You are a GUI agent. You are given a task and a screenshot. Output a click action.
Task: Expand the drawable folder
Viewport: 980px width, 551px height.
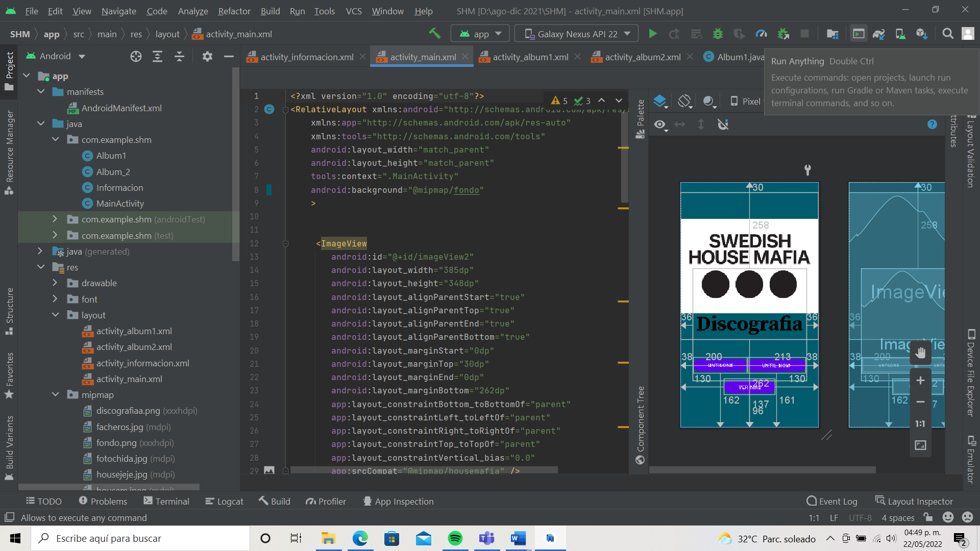coord(56,283)
